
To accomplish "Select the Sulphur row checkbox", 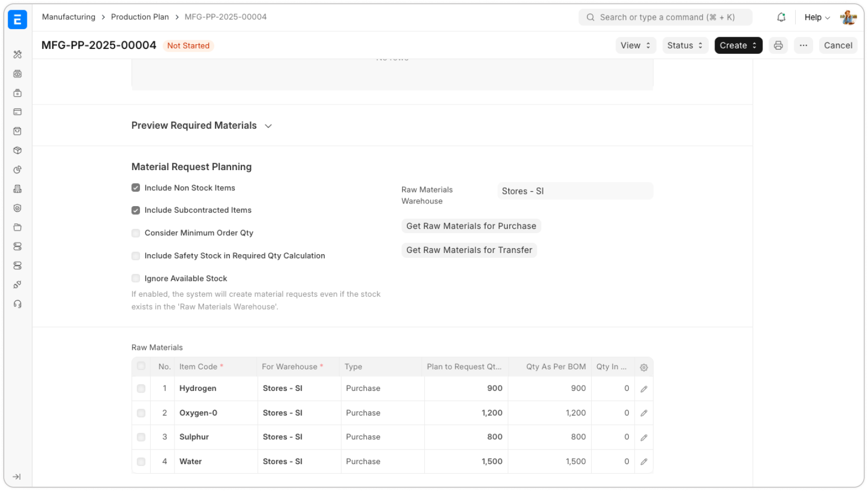I will tap(141, 437).
